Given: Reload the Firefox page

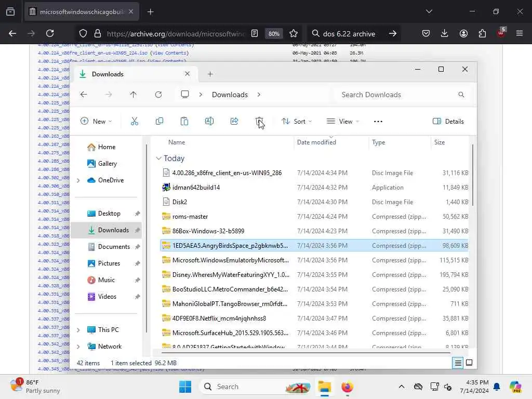Looking at the screenshot, I should point(50,33).
